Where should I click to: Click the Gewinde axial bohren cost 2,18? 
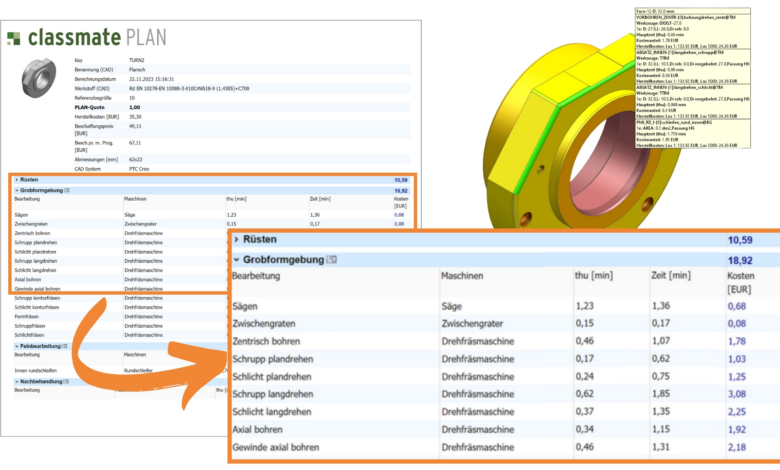click(737, 448)
